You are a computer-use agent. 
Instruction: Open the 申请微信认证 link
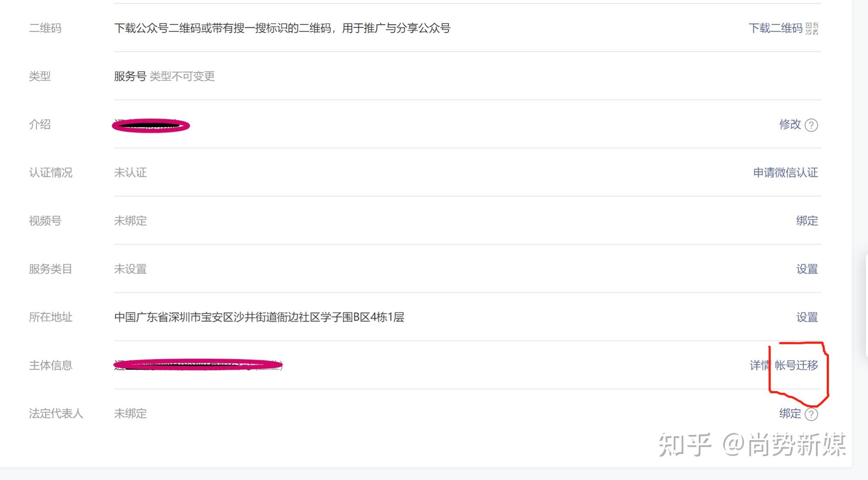(x=785, y=173)
